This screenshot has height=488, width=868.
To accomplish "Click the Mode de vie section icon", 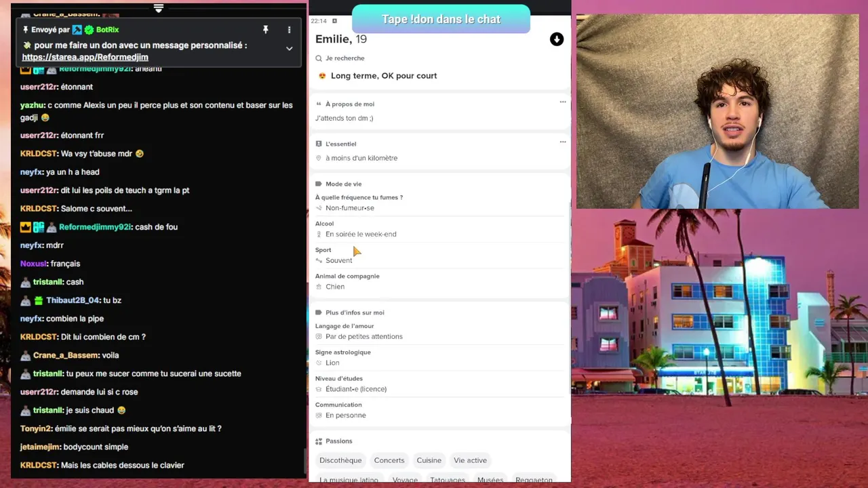I will (319, 184).
